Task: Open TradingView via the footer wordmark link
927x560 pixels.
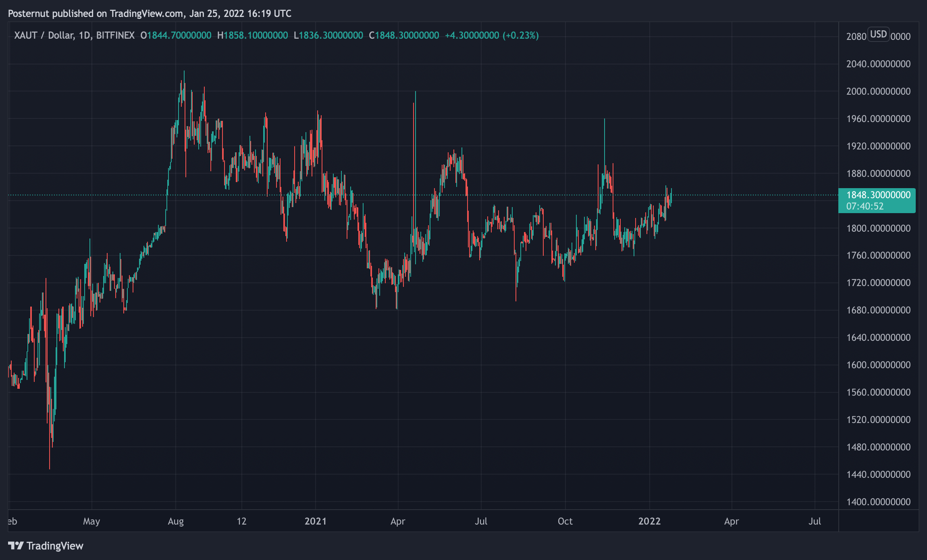Action: coord(54,546)
